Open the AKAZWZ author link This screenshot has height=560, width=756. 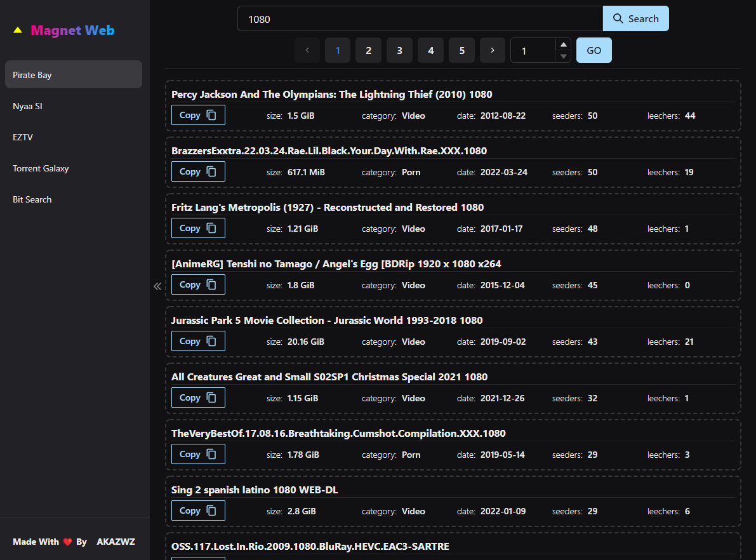pos(116,542)
